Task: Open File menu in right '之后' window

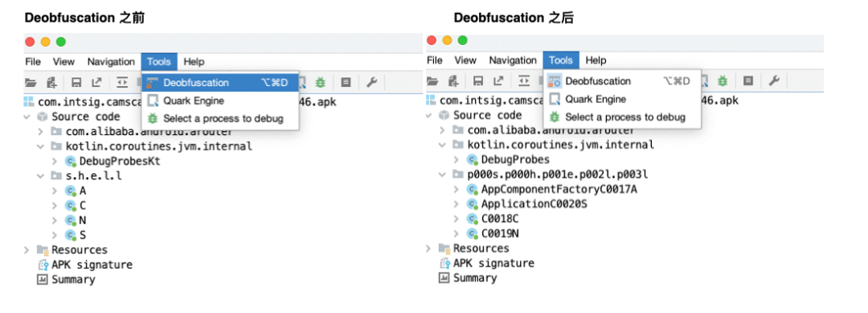Action: click(x=435, y=60)
